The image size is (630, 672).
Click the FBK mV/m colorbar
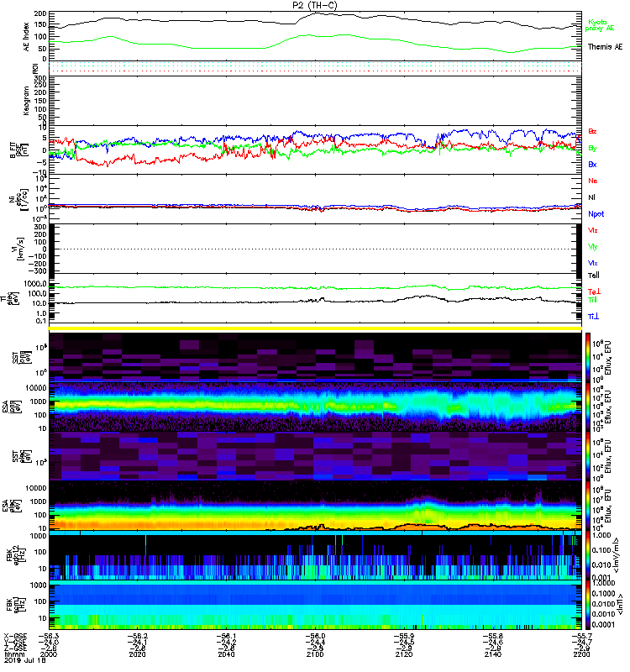(x=589, y=556)
